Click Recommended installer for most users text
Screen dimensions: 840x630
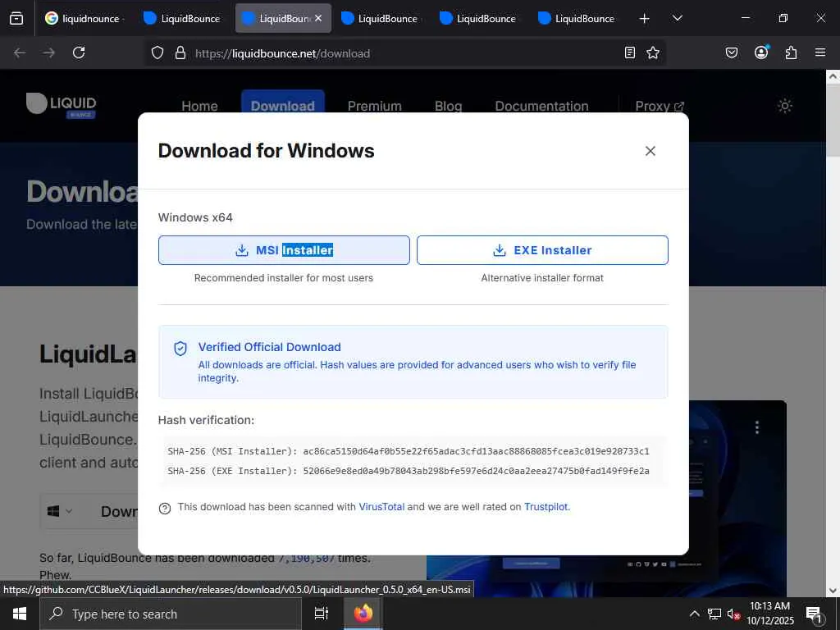[x=283, y=278]
